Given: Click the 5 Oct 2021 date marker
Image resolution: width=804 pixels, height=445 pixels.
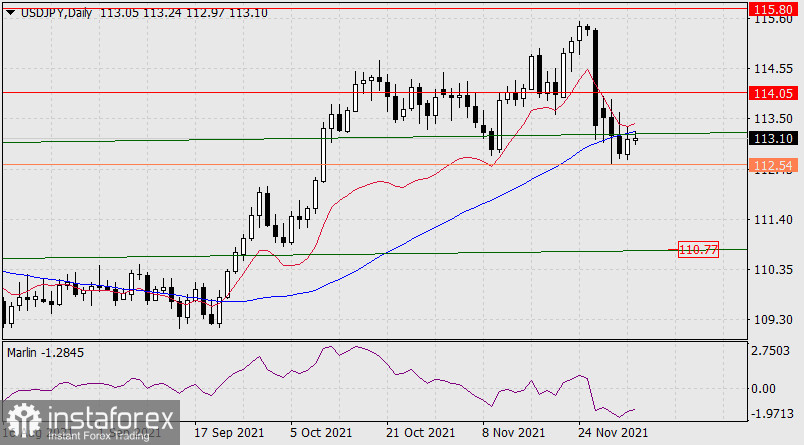Looking at the screenshot, I should (x=322, y=433).
